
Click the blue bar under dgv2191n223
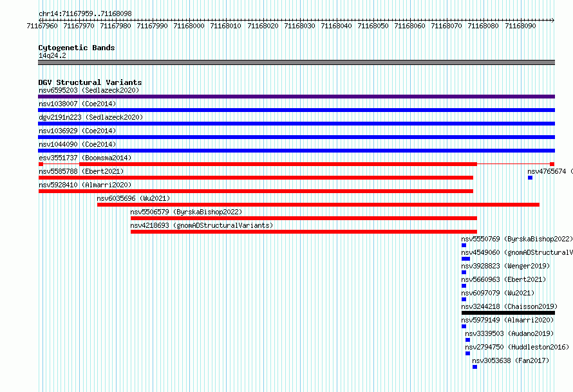tap(296, 124)
